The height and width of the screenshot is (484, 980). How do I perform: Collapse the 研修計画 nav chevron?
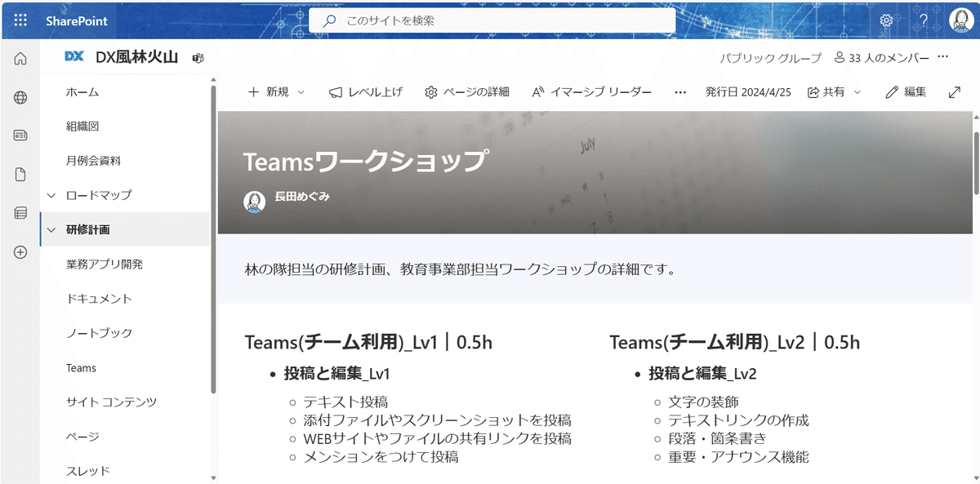tap(51, 229)
